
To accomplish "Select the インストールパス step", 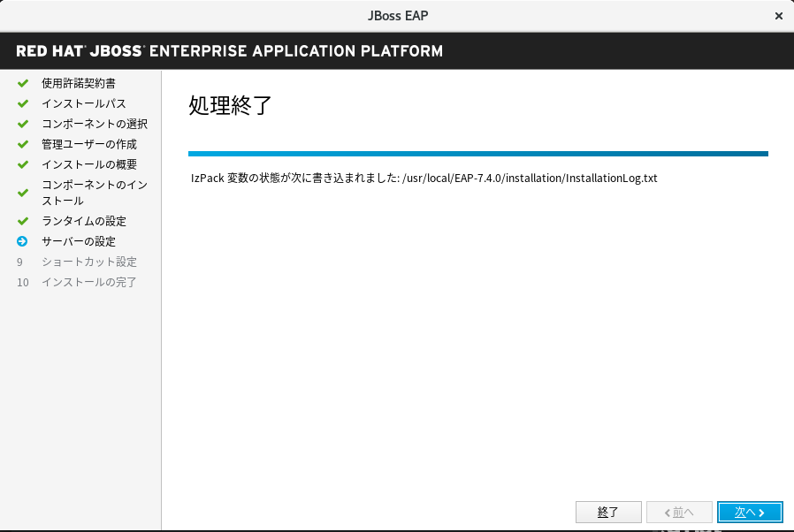I will point(83,103).
